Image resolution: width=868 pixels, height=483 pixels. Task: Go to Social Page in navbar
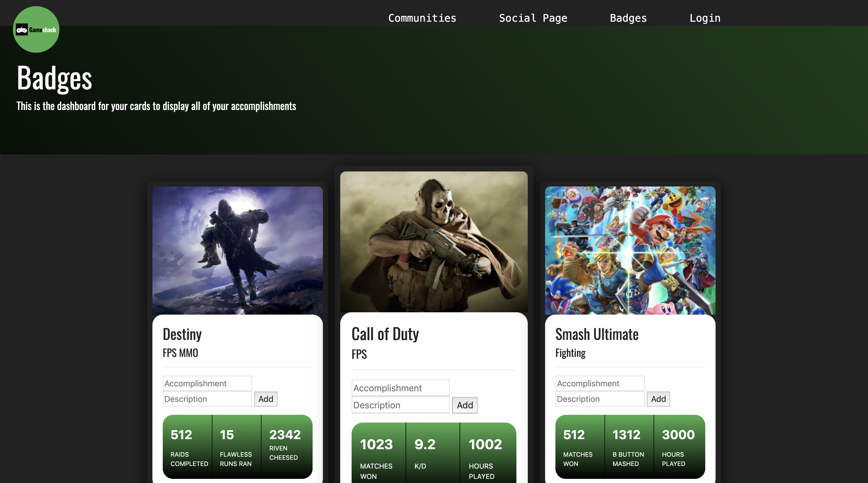click(x=533, y=18)
